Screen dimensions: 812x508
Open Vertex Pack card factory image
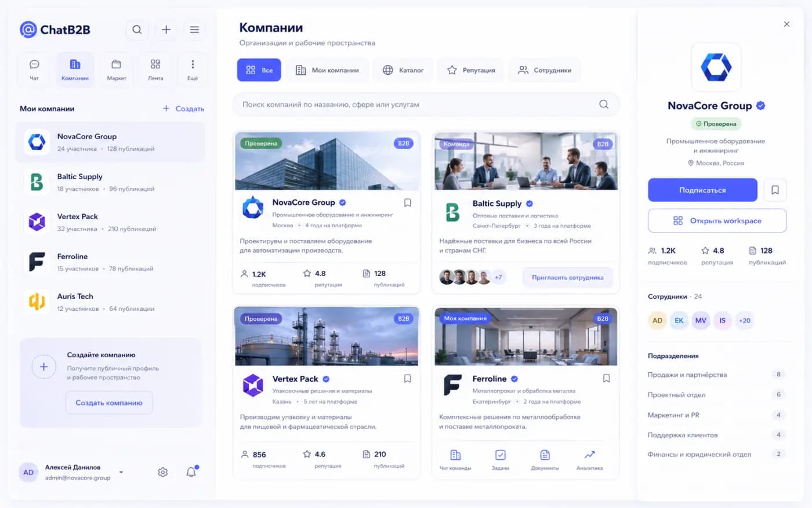(x=327, y=337)
